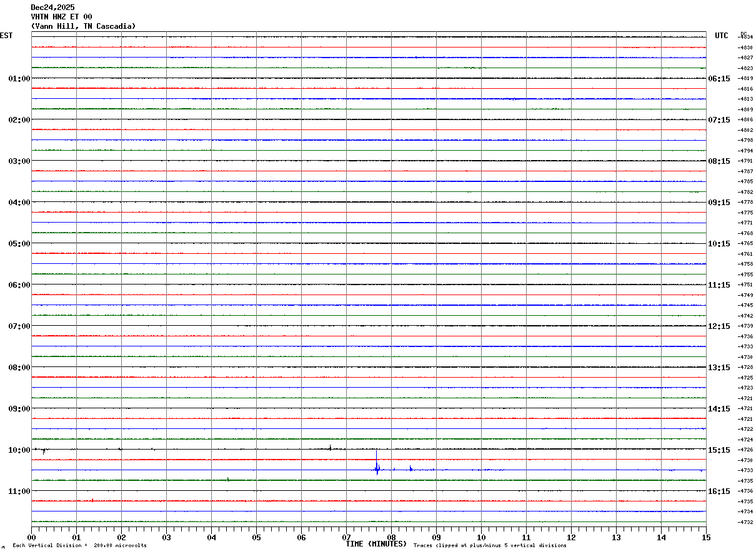Click the EST column header
756x554 pixels.
click(x=6, y=36)
